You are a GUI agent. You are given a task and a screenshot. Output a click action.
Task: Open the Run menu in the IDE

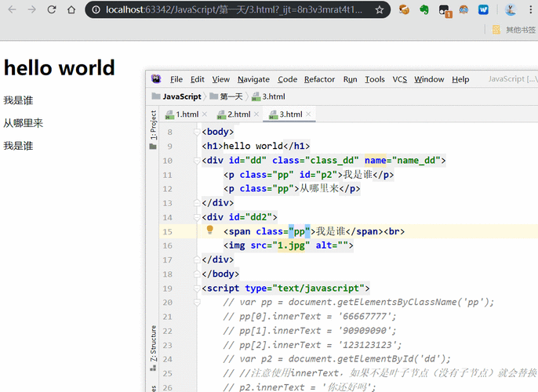click(x=350, y=79)
